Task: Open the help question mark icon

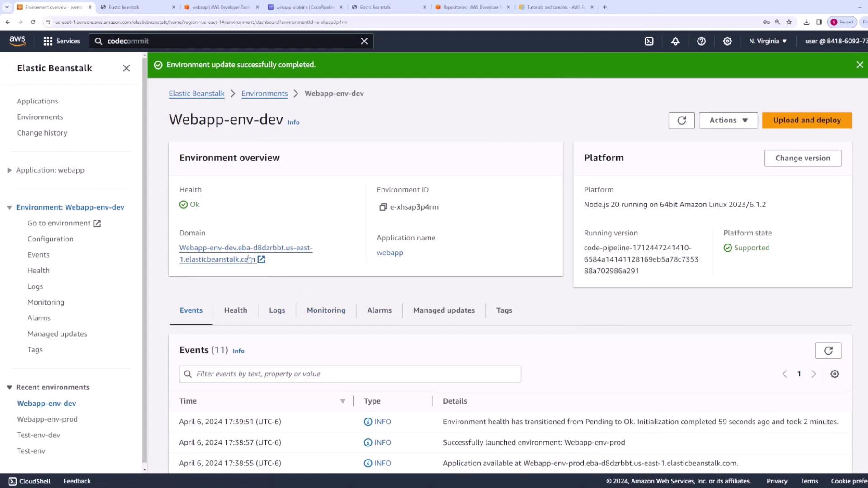Action: point(701,41)
